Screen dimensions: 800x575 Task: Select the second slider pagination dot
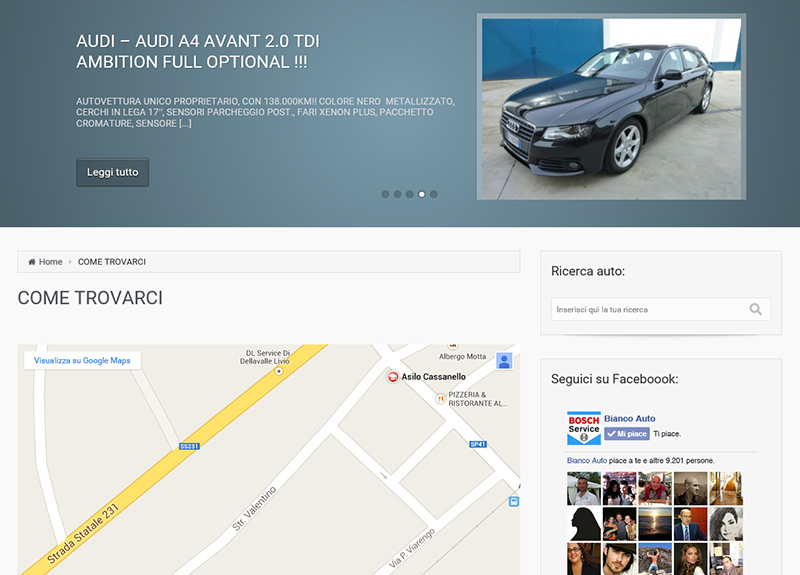(397, 194)
